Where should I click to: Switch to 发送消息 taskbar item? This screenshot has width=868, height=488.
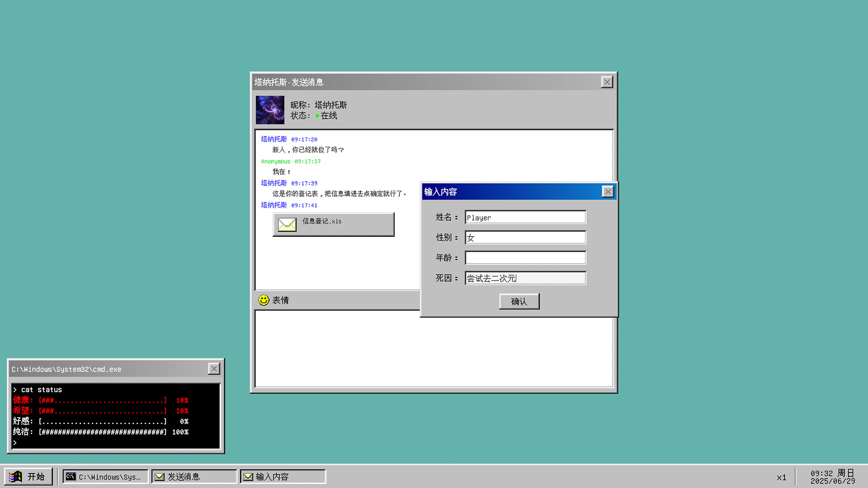pos(193,477)
